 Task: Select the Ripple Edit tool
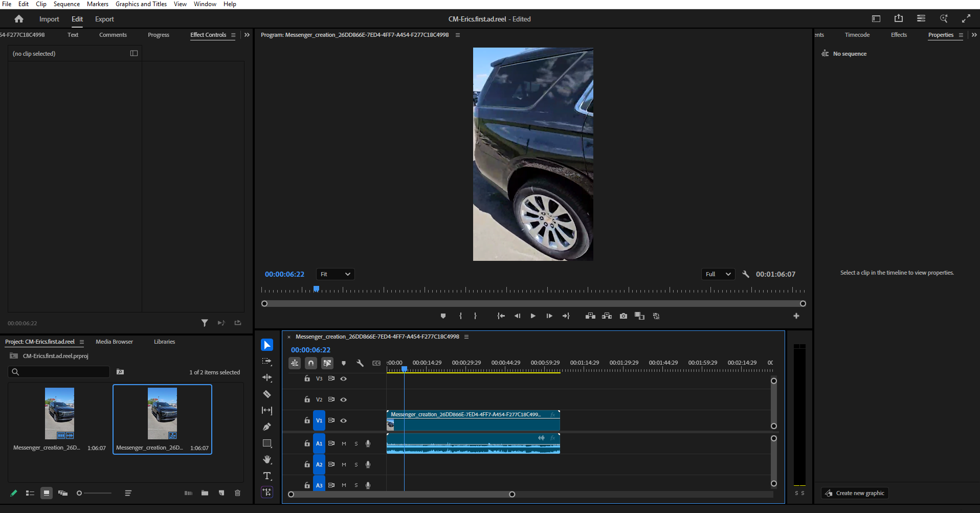pyautogui.click(x=267, y=377)
